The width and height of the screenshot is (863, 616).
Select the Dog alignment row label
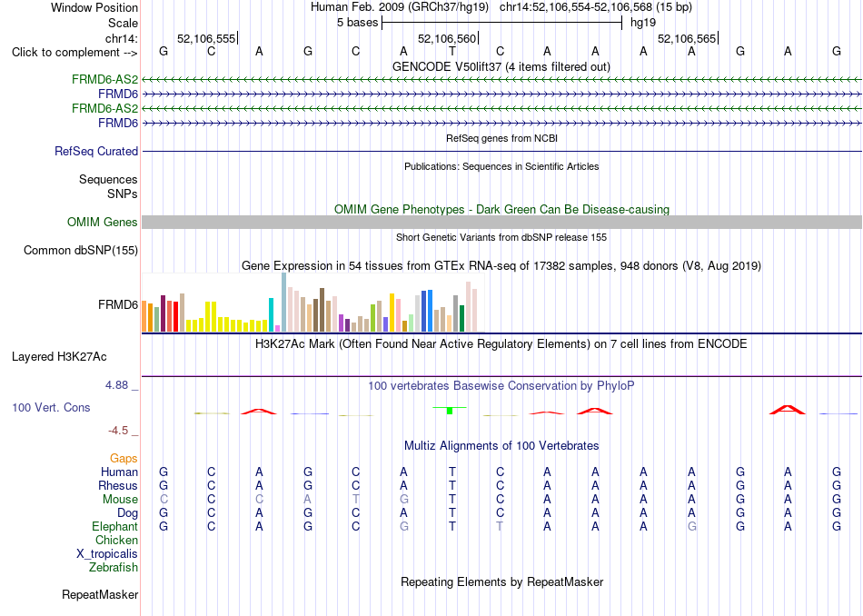click(128, 513)
